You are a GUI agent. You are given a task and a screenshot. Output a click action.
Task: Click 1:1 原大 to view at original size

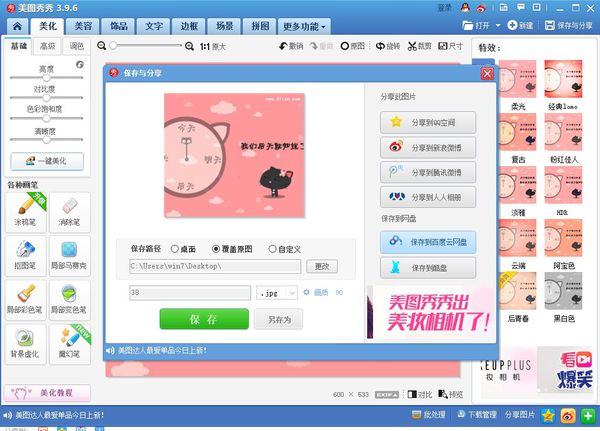pyautogui.click(x=213, y=47)
